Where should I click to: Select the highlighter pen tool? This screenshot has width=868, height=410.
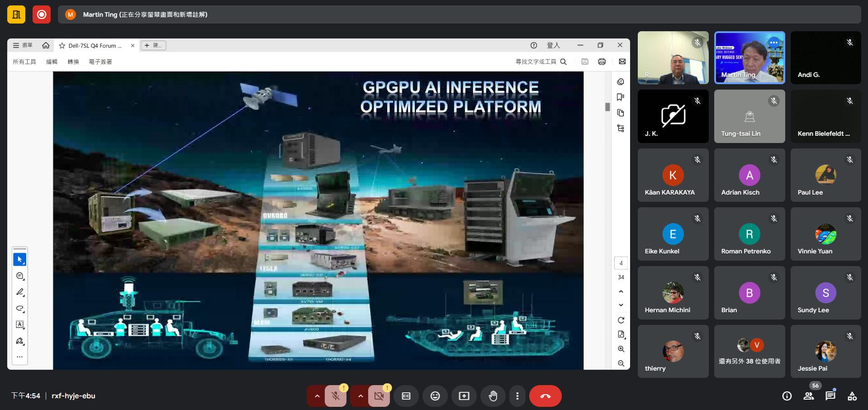20,292
